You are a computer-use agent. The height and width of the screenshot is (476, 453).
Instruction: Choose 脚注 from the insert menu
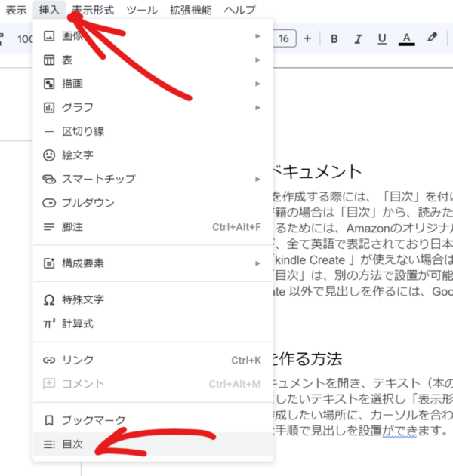point(153,227)
